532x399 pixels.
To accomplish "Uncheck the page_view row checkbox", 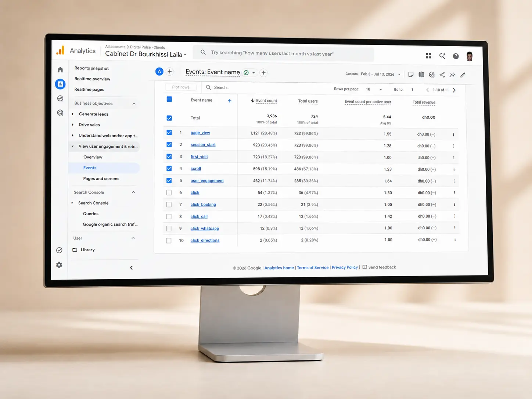I will click(x=169, y=133).
